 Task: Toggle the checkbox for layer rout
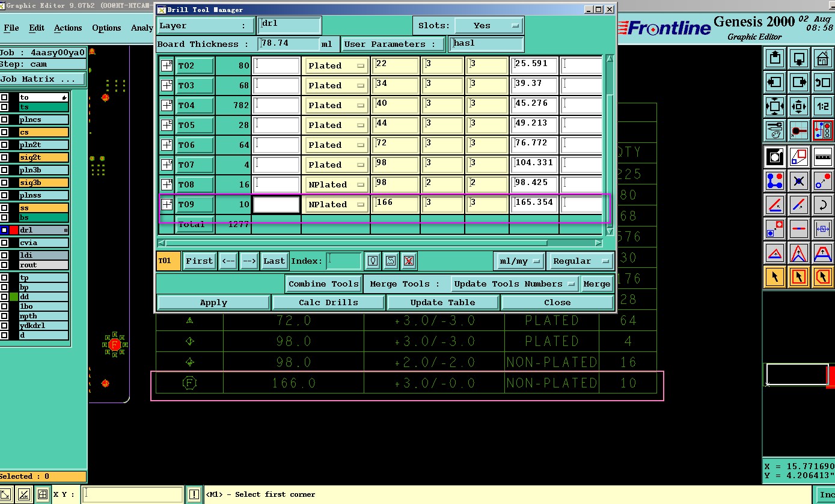[4, 265]
